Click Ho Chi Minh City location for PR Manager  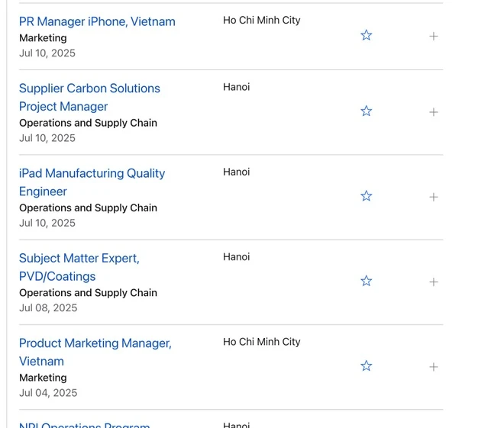[261, 20]
